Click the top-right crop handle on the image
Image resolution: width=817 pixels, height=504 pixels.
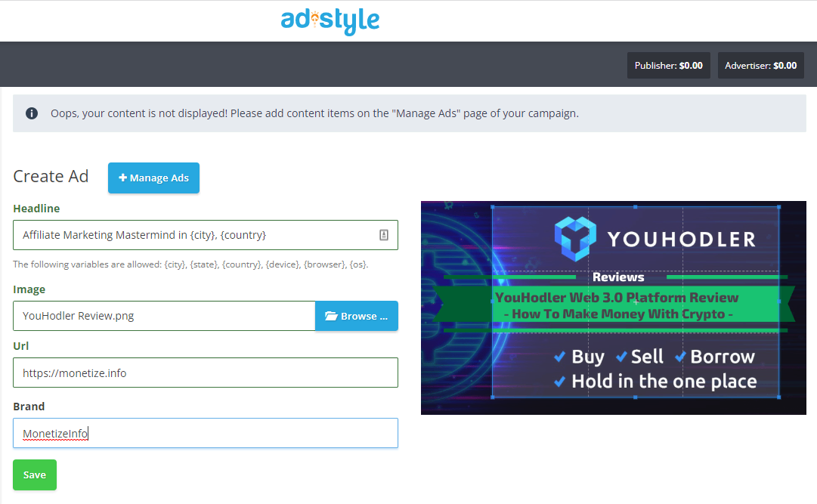pyautogui.click(x=779, y=207)
